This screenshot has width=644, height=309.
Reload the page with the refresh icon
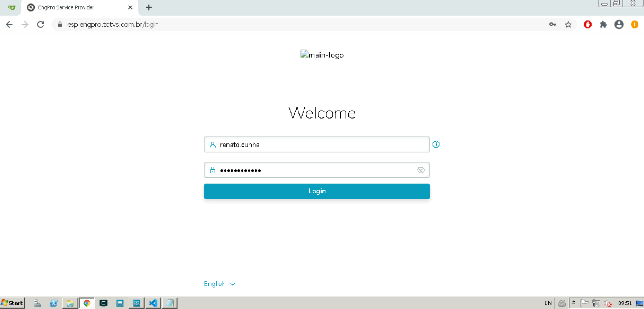[41, 25]
